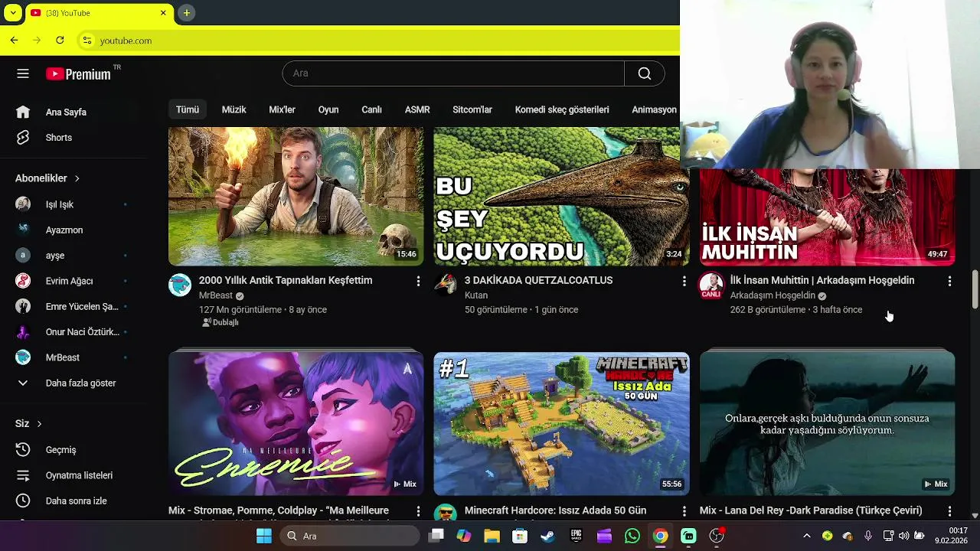Select the Müzik filter chip

(234, 109)
